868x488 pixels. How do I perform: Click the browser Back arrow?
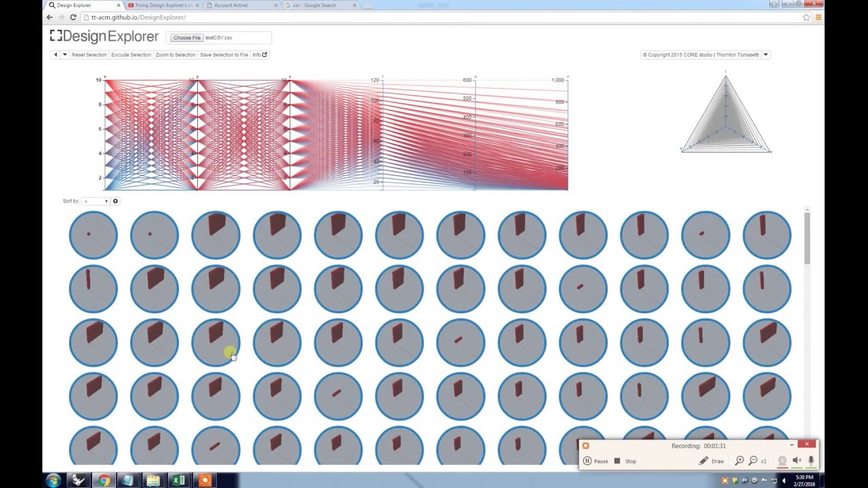(50, 17)
